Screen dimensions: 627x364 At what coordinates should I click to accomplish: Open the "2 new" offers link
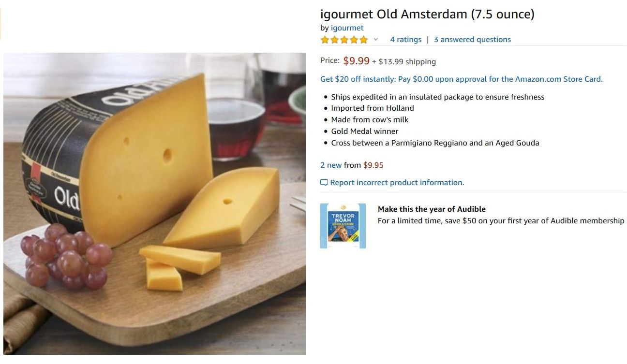[331, 165]
